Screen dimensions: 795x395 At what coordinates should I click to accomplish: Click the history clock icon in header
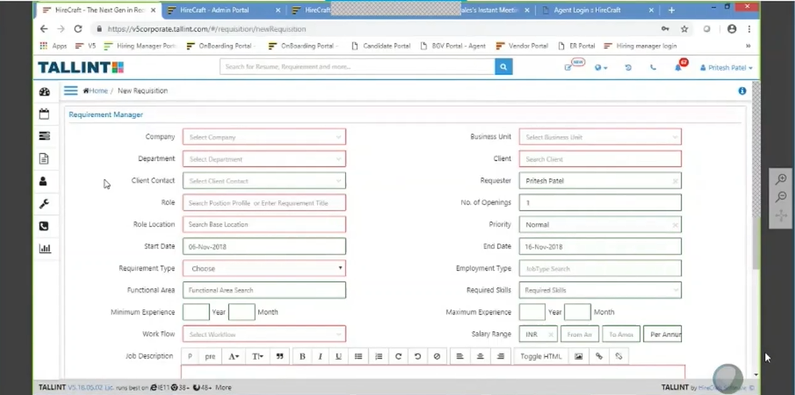(x=628, y=67)
